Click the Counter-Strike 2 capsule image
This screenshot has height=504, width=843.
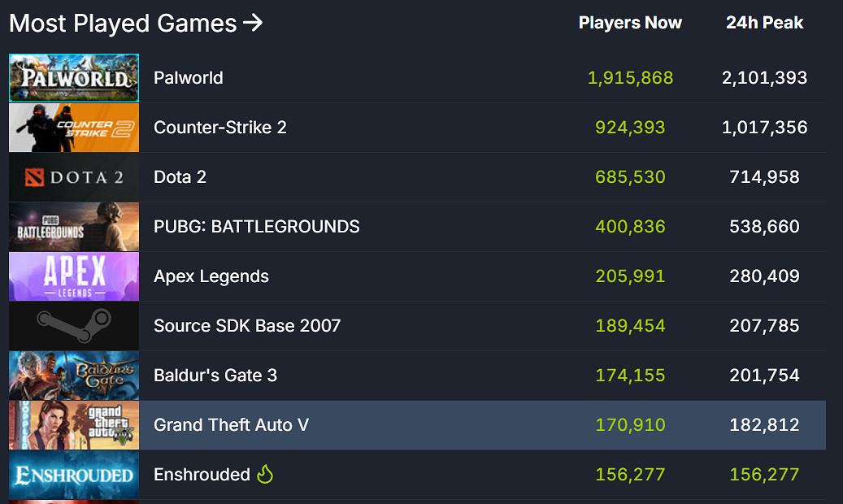click(x=73, y=128)
